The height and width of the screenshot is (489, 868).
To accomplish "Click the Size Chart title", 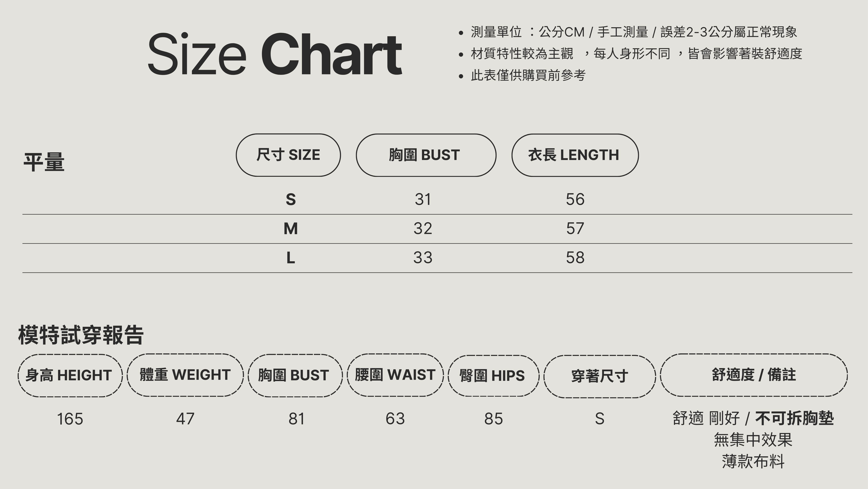I will (275, 54).
